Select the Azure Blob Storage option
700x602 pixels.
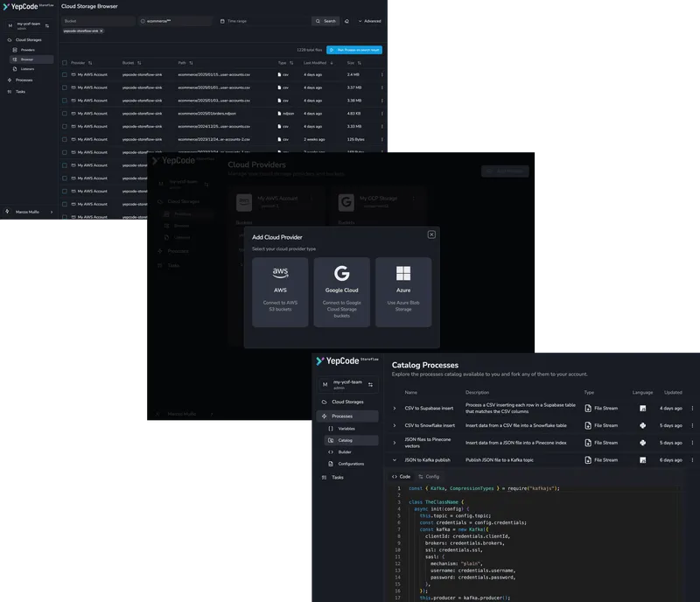pos(403,293)
